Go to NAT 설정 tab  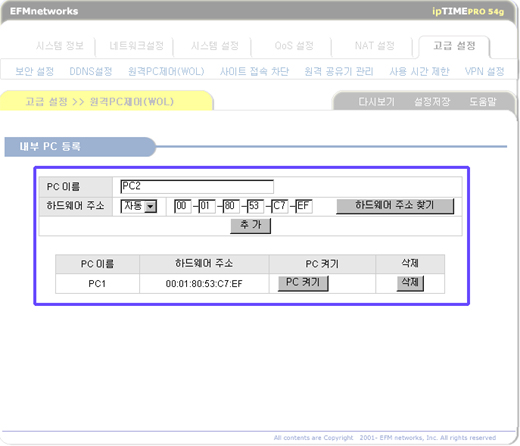pyautogui.click(x=375, y=46)
